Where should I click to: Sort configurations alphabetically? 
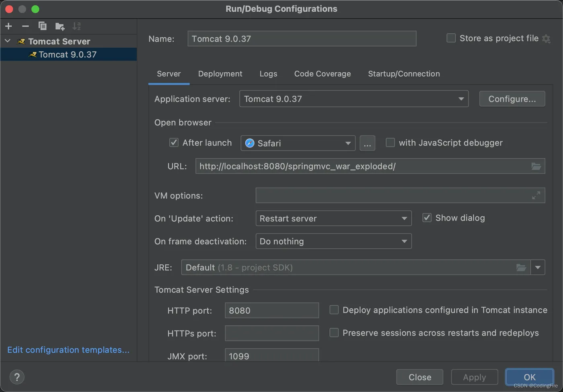click(76, 26)
